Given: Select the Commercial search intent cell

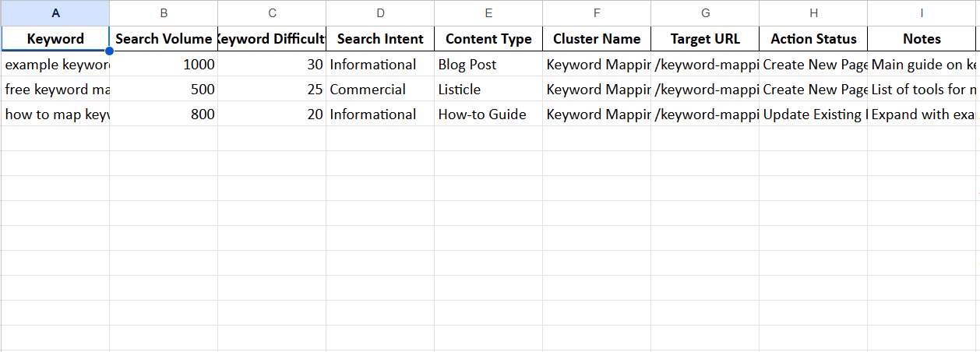Looking at the screenshot, I should pos(380,90).
